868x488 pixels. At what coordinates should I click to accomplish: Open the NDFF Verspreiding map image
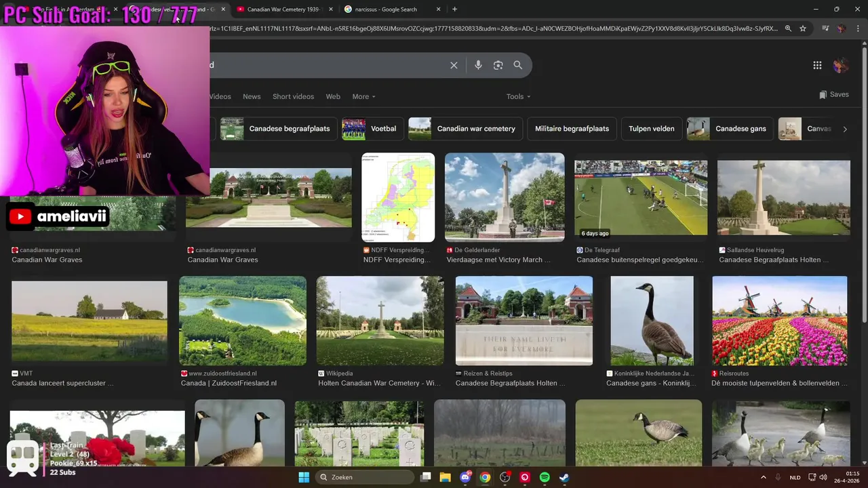[x=398, y=197]
